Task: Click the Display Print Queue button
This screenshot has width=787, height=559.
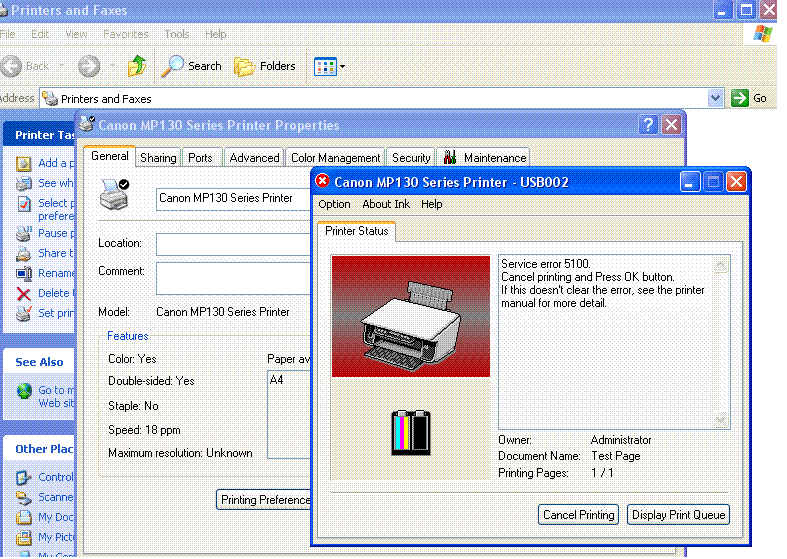Action: [679, 515]
